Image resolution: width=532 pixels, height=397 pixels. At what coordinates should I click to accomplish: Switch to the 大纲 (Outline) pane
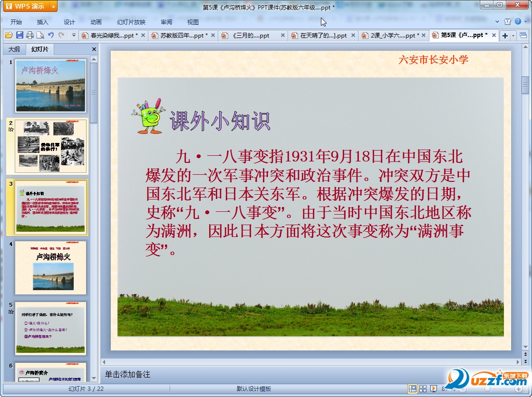click(13, 49)
